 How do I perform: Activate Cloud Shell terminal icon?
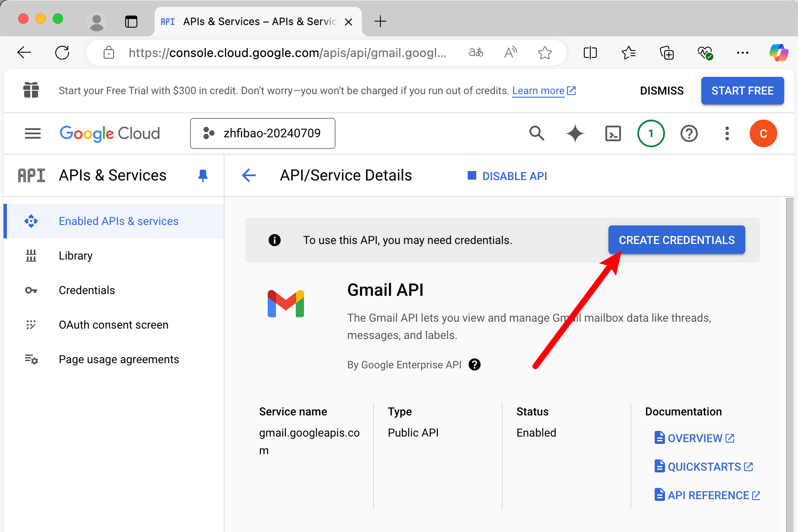pos(613,133)
